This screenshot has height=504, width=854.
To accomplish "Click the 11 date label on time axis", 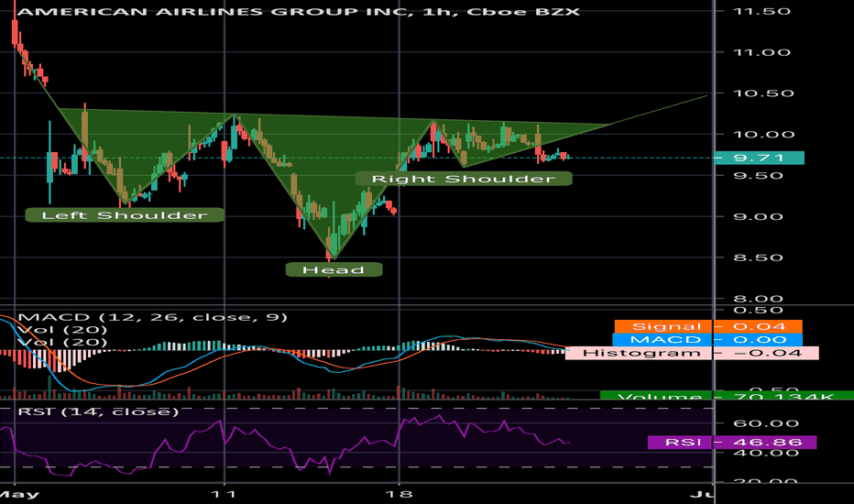I will (224, 494).
